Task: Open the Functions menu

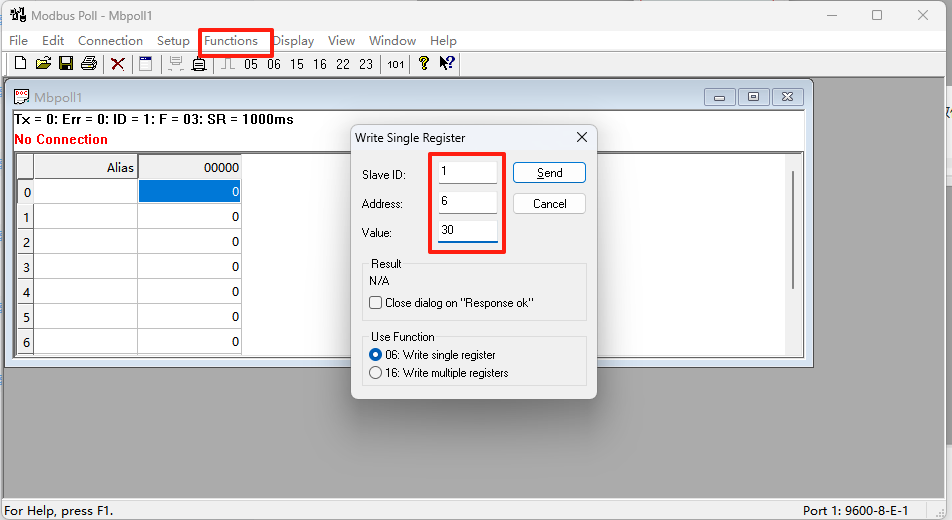Action: click(x=231, y=41)
